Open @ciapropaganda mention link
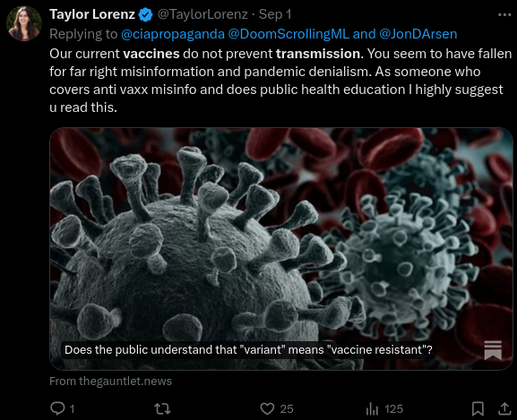 click(173, 34)
